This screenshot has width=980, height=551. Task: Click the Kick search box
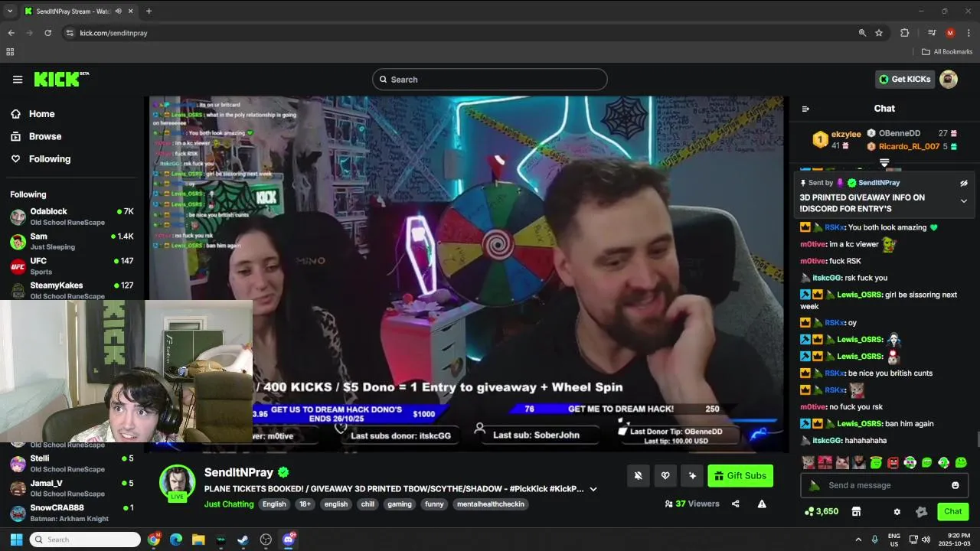point(490,80)
